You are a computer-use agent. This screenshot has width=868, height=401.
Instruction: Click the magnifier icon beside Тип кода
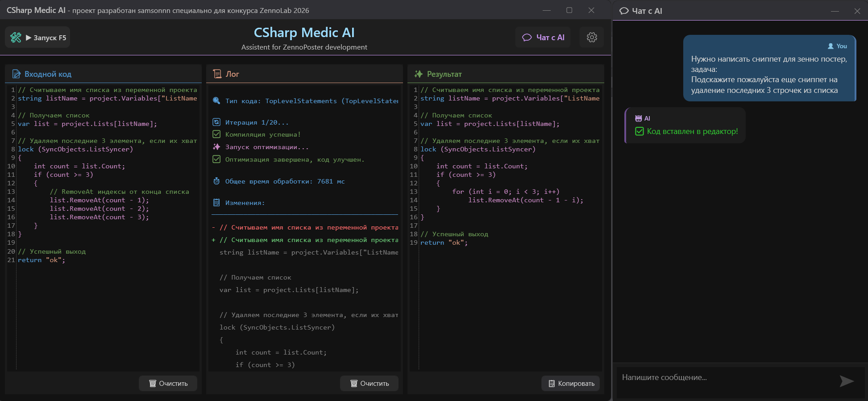216,101
